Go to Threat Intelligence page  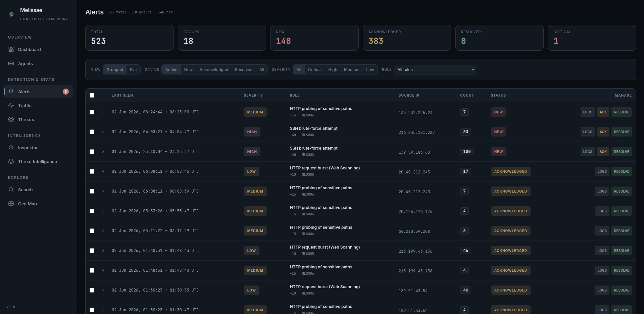click(38, 161)
